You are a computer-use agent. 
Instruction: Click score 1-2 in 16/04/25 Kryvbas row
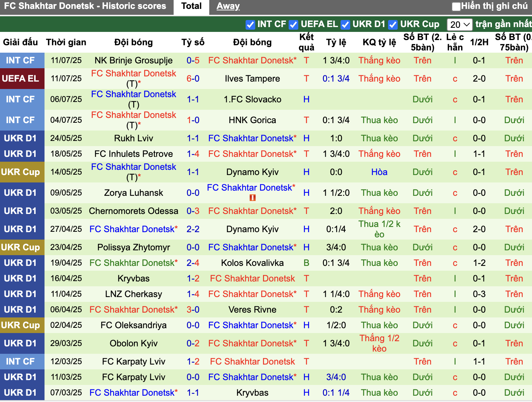(193, 279)
